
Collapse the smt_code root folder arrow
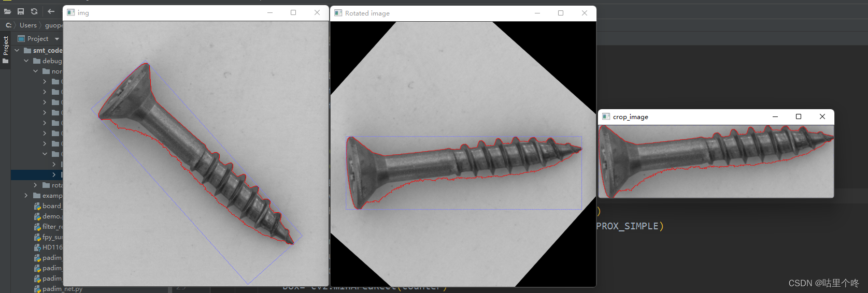coord(17,50)
